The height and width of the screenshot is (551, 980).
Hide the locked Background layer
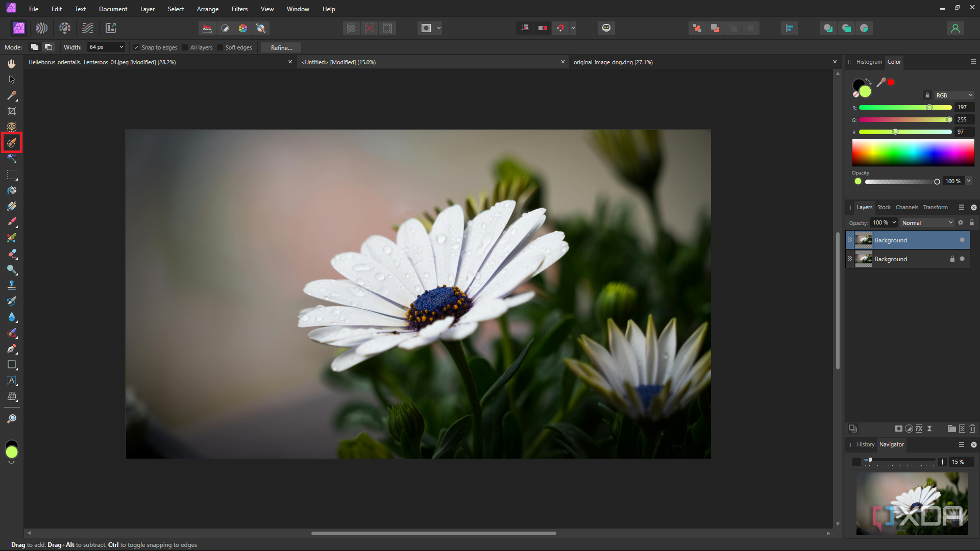coord(962,259)
